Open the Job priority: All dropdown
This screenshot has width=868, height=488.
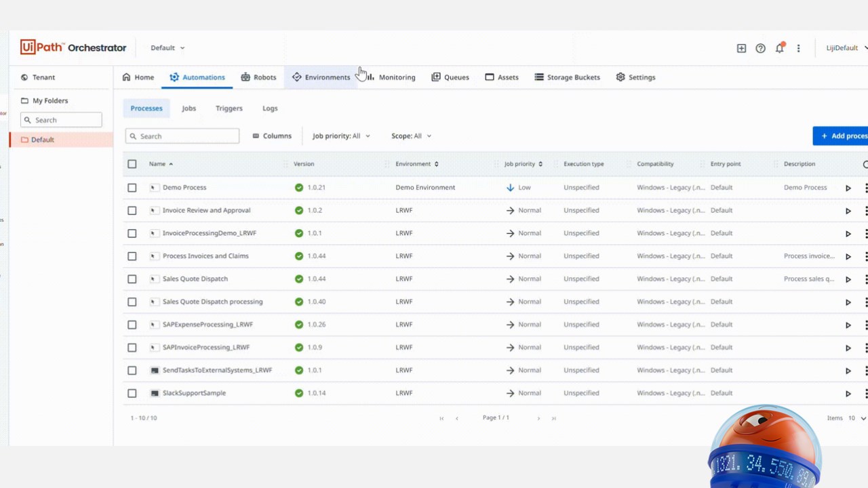pyautogui.click(x=341, y=136)
